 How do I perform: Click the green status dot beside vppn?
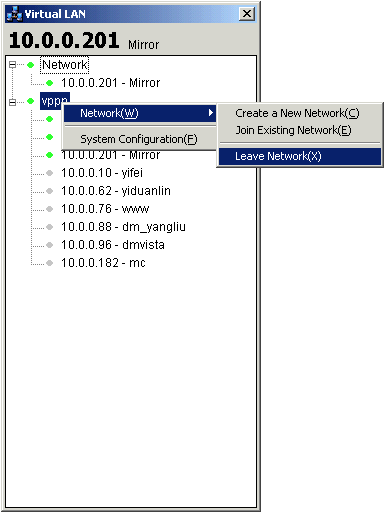(31, 101)
